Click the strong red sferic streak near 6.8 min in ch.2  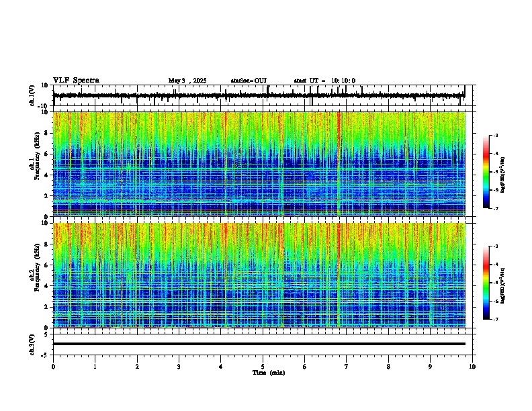tap(339, 275)
